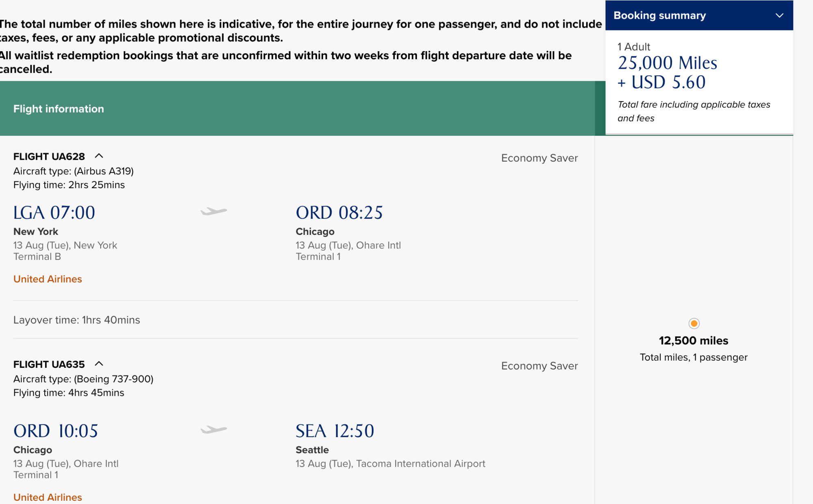813x504 pixels.
Task: Collapse FLIGHT UA628 details chevron
Action: (x=99, y=156)
